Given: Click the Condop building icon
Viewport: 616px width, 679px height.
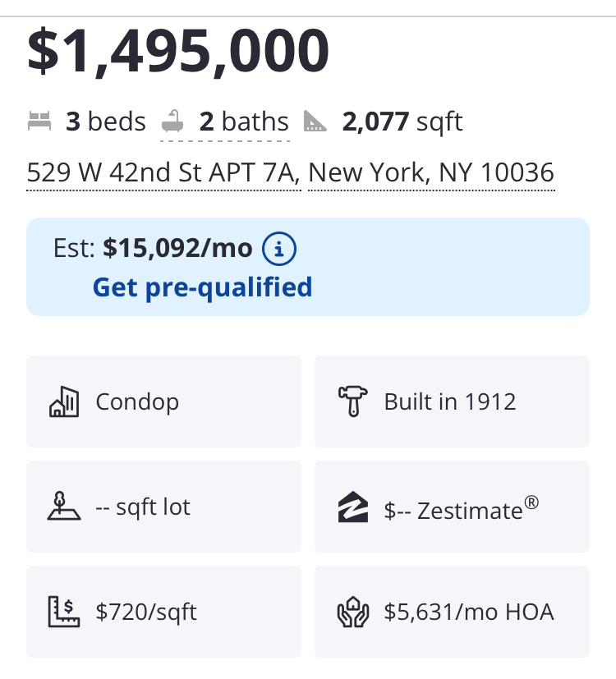Looking at the screenshot, I should [64, 402].
